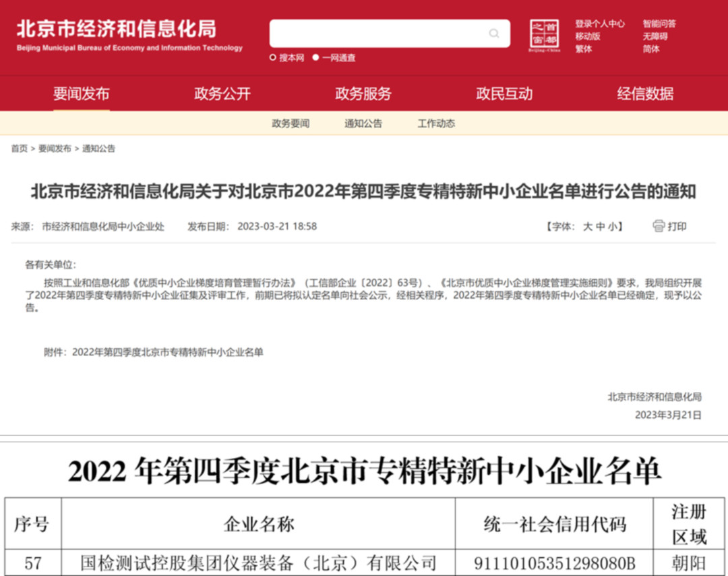Screen dimensions: 728x576
Task: Click 首页 in the breadcrumb
Action: click(20, 148)
